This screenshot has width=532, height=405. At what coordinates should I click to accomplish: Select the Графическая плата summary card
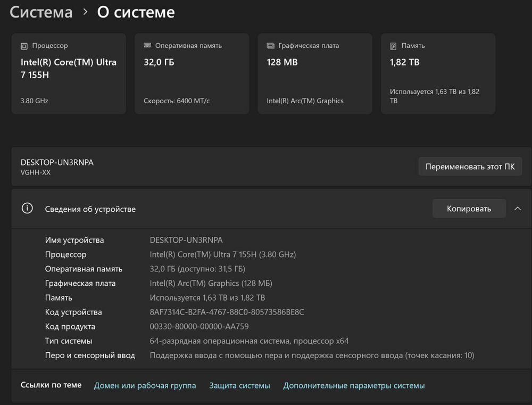[315, 73]
